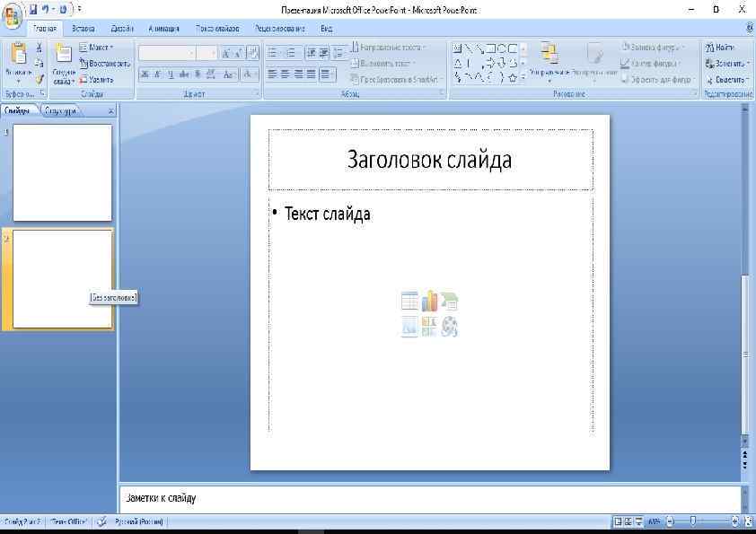Expand the Макет layout dropdown

96,48
